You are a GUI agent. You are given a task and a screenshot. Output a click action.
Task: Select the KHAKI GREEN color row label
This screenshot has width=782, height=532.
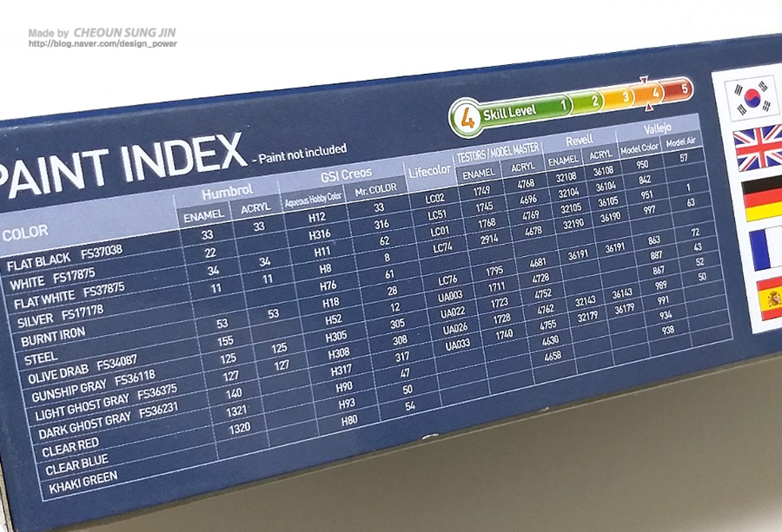pos(83,482)
